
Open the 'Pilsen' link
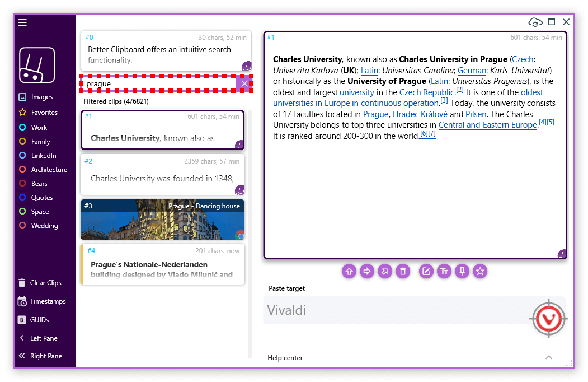476,114
